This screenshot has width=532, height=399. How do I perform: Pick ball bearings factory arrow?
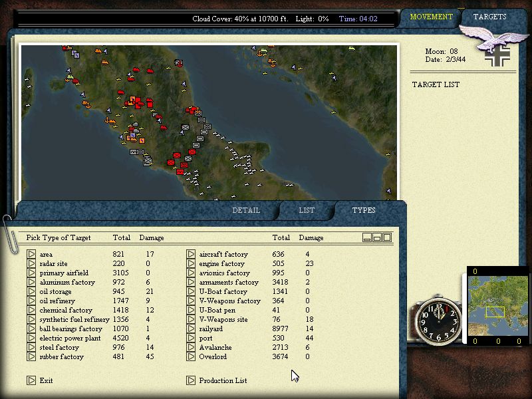(31, 329)
